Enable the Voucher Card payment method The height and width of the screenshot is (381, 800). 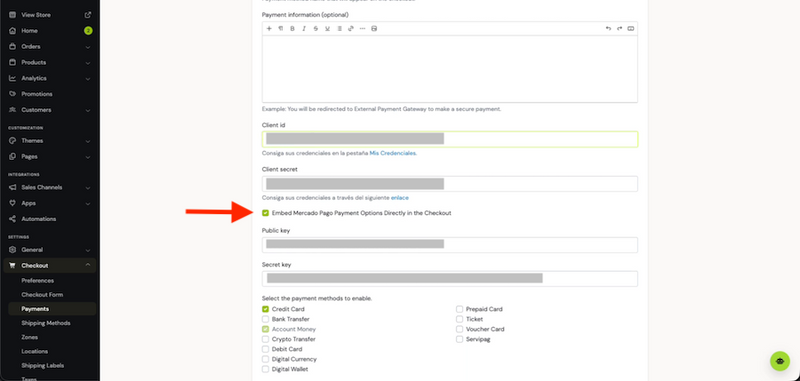pyautogui.click(x=460, y=329)
